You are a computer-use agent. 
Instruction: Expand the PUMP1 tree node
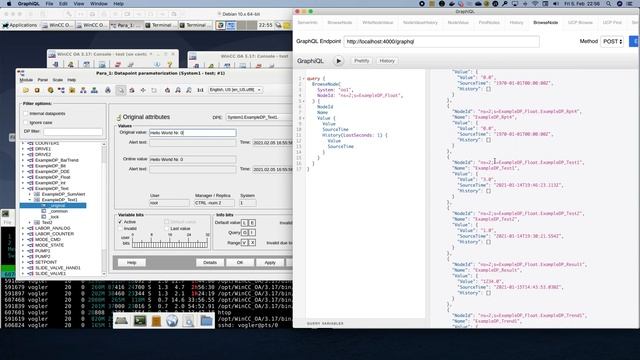[23, 251]
